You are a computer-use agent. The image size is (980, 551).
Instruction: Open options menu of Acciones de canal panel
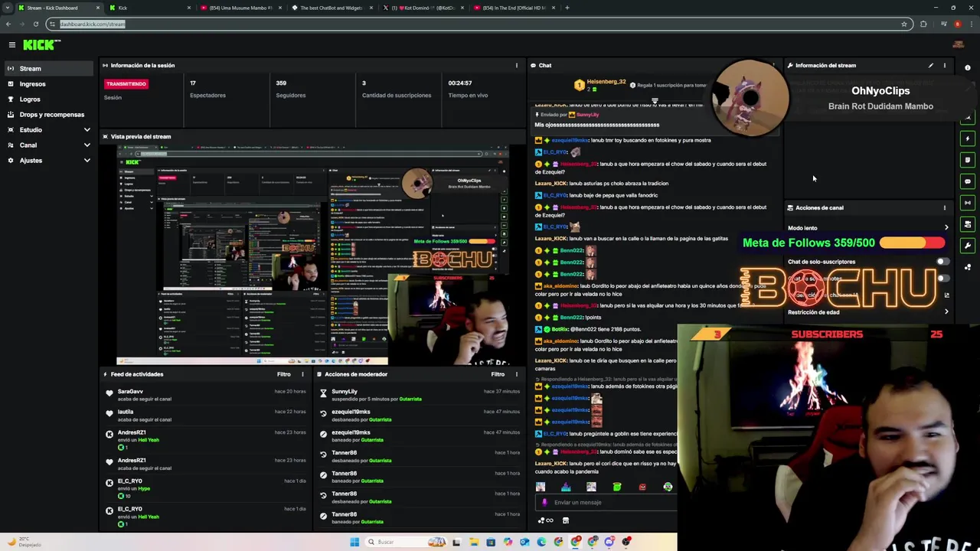click(945, 207)
